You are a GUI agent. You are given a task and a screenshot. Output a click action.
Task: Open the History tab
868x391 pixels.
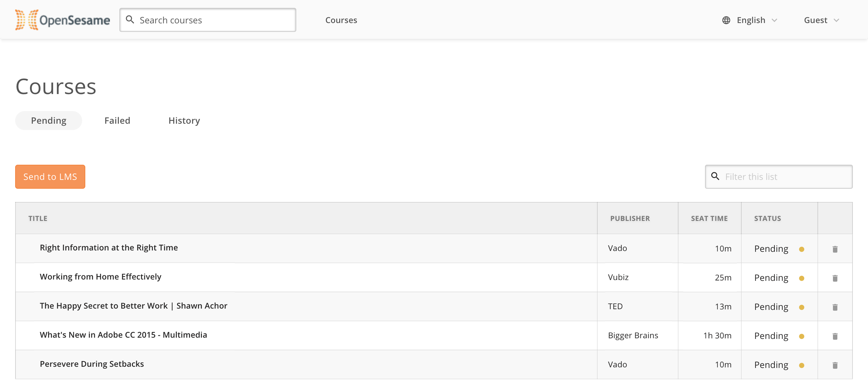tap(184, 121)
